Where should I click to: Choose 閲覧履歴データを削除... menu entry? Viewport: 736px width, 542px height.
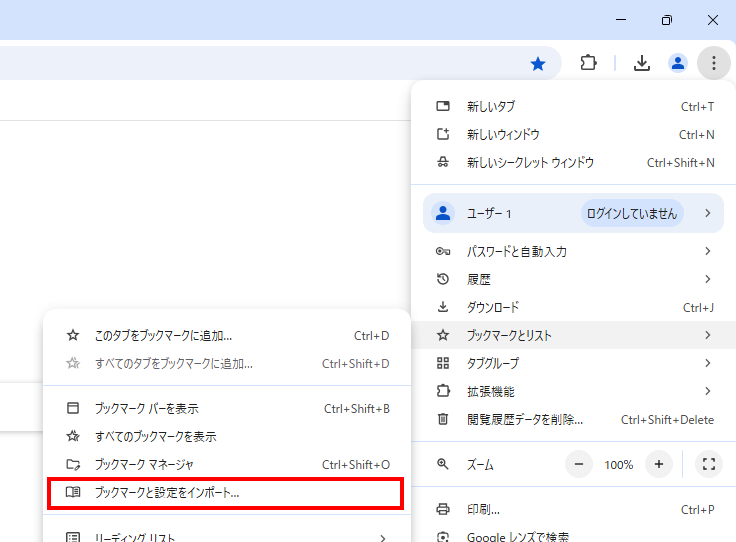[573, 419]
